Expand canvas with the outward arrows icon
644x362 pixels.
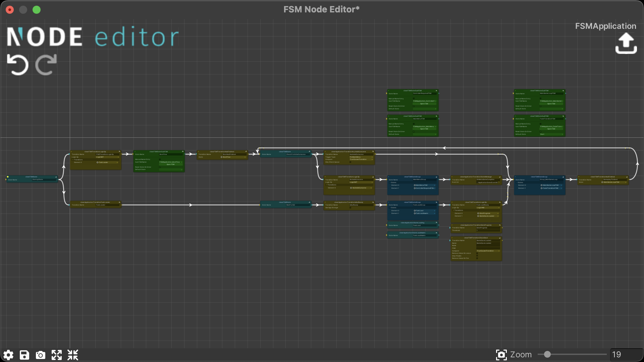tap(56, 355)
